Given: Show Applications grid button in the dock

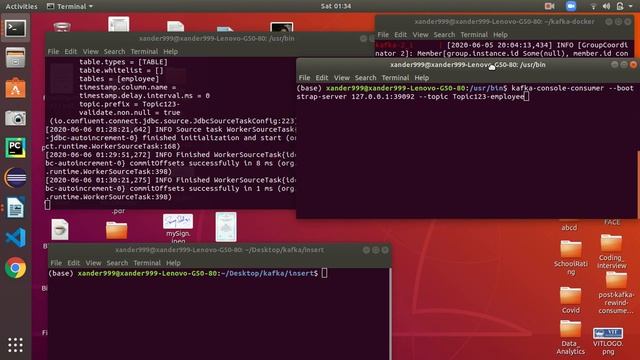Looking at the screenshot, I should (x=16, y=345).
